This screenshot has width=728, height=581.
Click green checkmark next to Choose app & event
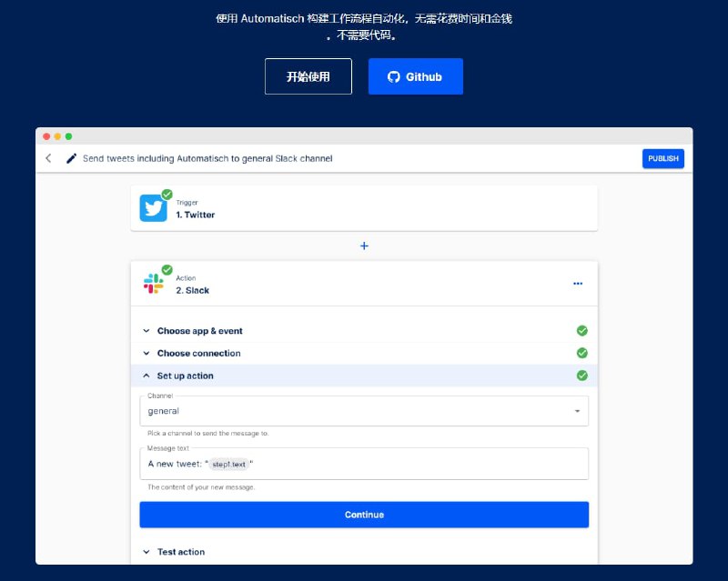click(x=581, y=331)
